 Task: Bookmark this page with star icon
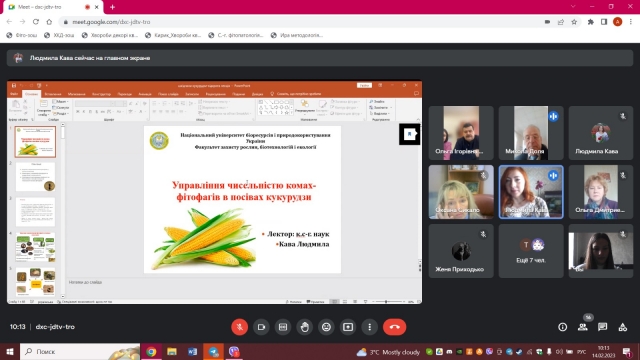click(574, 22)
